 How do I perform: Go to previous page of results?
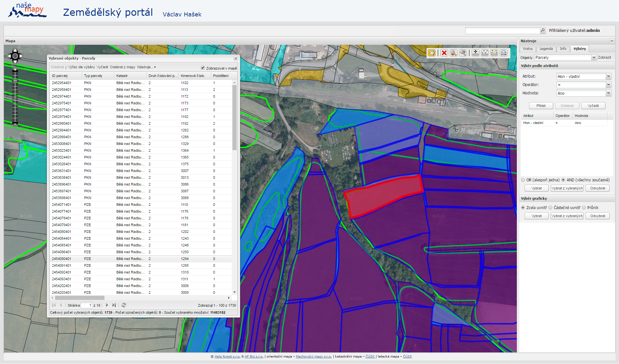pyautogui.click(x=61, y=305)
